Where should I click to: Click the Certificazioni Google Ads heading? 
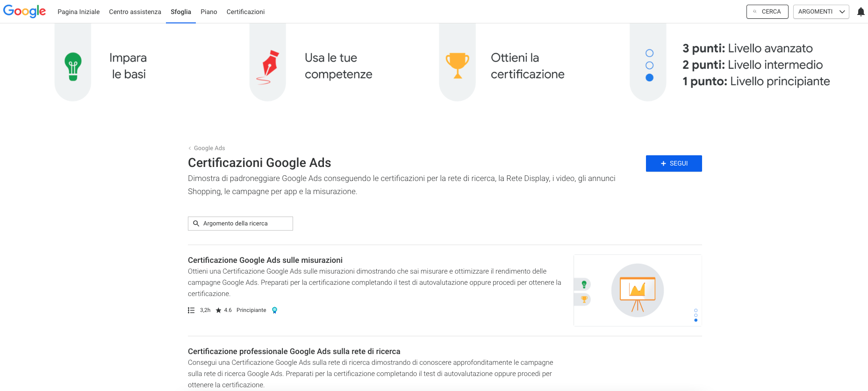click(259, 163)
